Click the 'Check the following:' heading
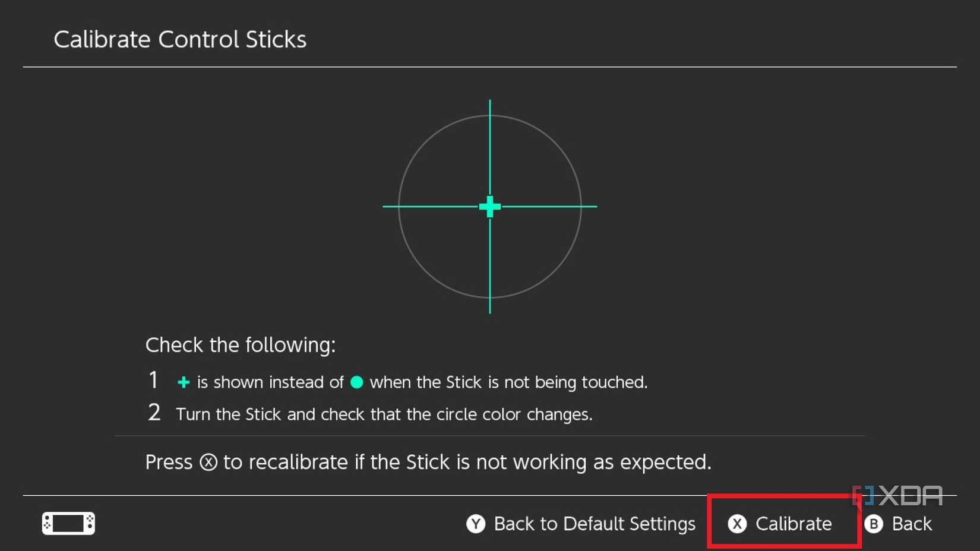This screenshot has height=551, width=980. (241, 345)
